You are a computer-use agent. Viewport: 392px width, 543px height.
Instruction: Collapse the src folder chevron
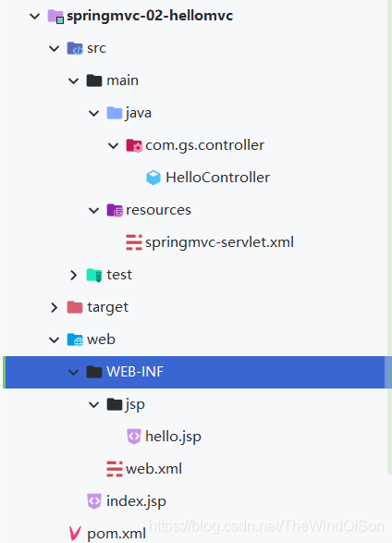(x=55, y=48)
